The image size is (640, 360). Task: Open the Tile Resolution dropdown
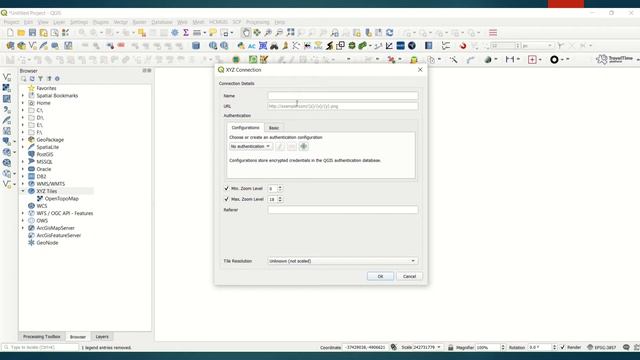(x=342, y=261)
